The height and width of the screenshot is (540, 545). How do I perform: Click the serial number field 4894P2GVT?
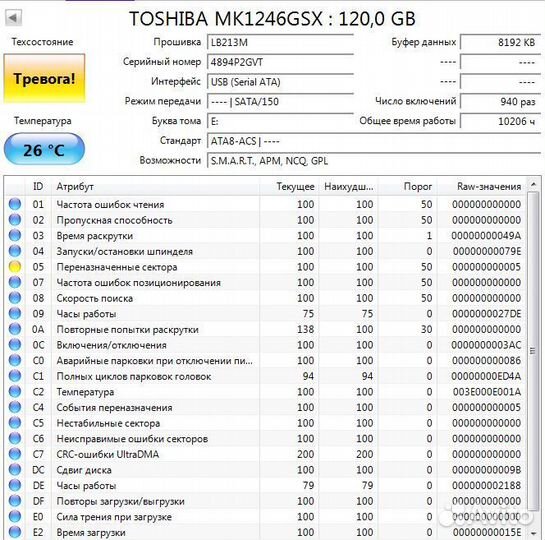tap(280, 62)
